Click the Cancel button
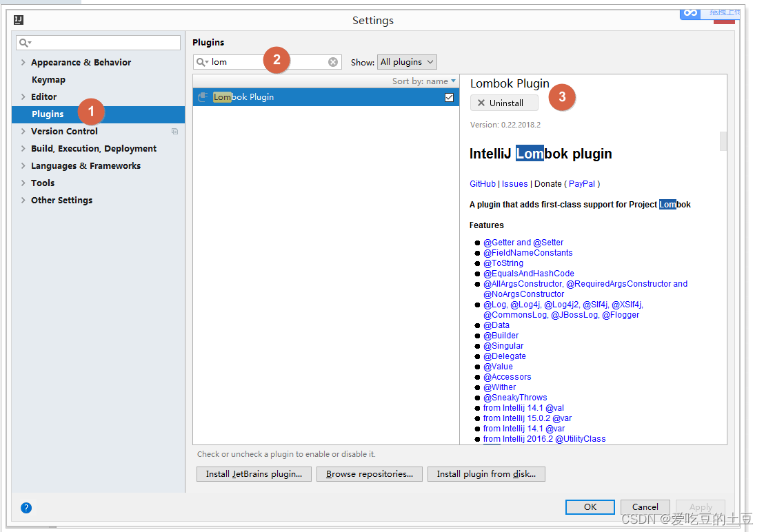 pyautogui.click(x=645, y=507)
